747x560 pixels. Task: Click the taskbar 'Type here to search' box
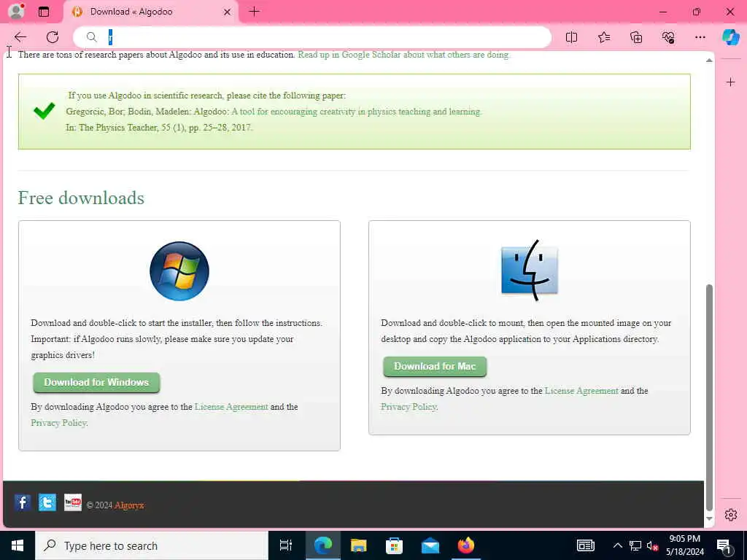pos(152,545)
